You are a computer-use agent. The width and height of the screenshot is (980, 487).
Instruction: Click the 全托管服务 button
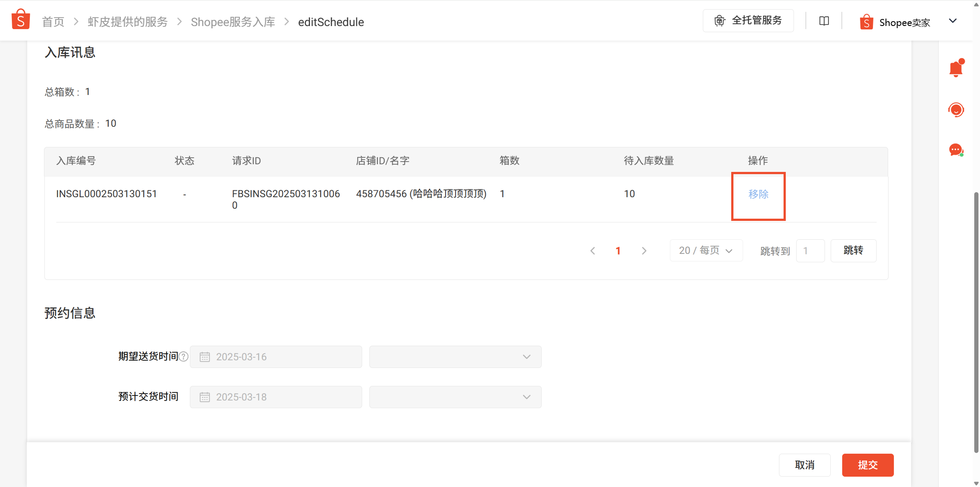coord(748,20)
